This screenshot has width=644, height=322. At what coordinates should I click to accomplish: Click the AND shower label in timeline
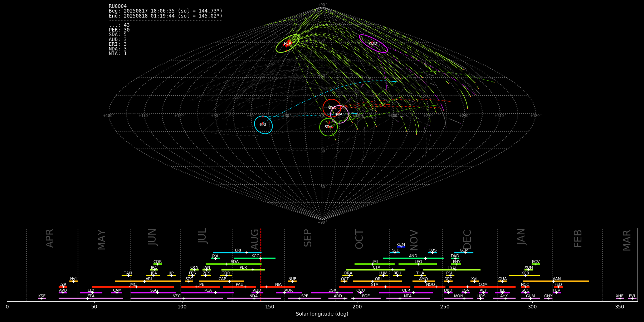coord(413,256)
